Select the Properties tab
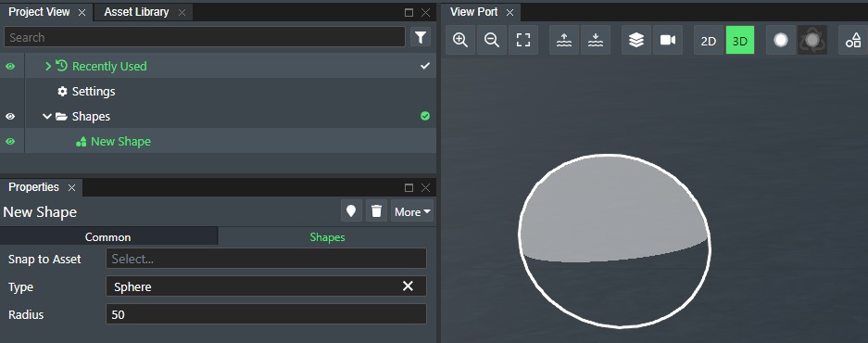The image size is (868, 343). (x=33, y=187)
